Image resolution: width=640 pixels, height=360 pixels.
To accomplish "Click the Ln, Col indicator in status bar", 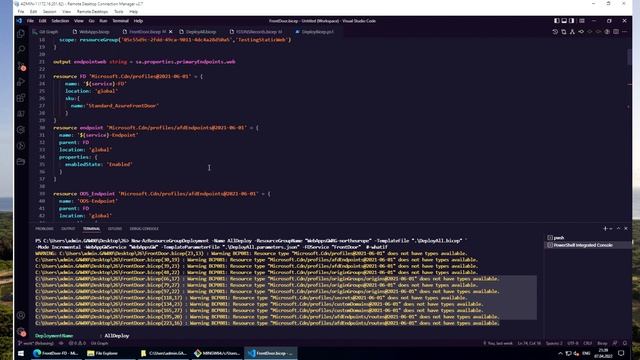I will coord(529,343).
